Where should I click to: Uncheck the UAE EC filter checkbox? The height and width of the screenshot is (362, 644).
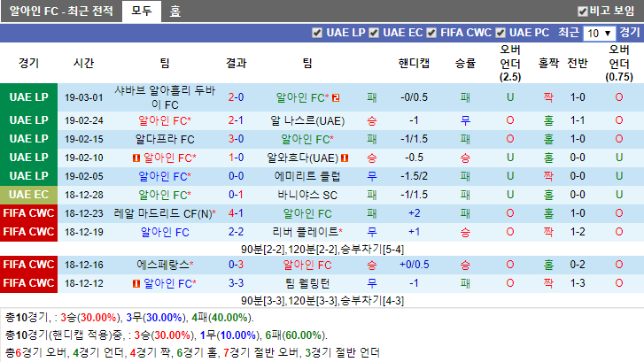pyautogui.click(x=374, y=33)
